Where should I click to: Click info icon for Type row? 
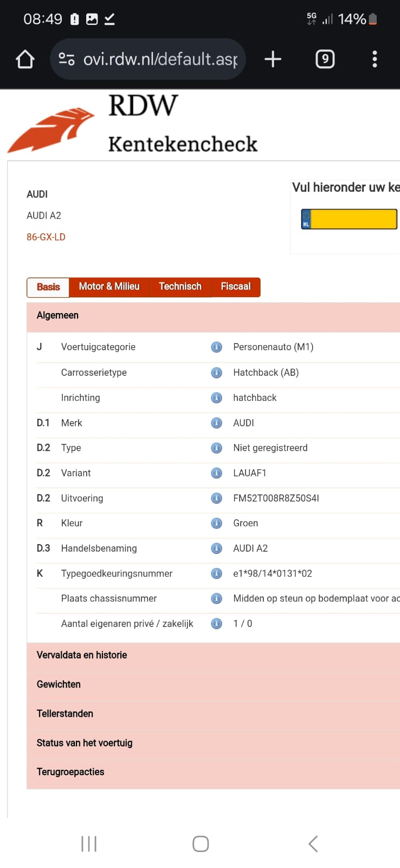(216, 448)
